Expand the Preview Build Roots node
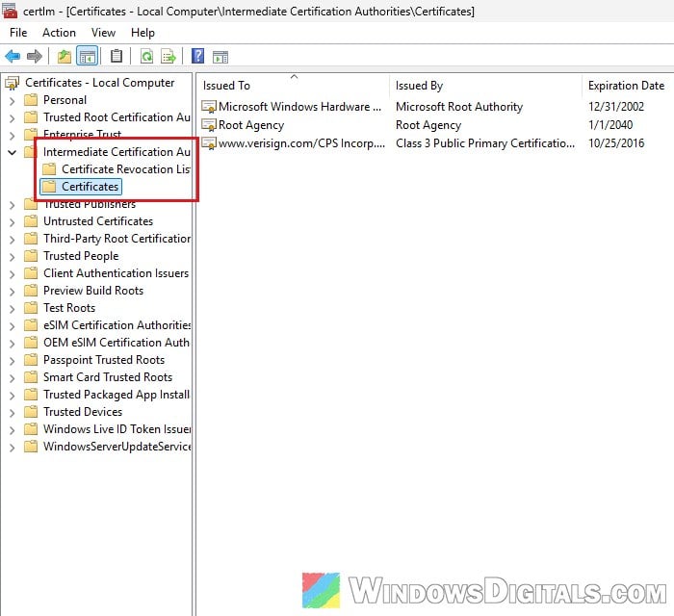The height and width of the screenshot is (616, 674). [12, 292]
